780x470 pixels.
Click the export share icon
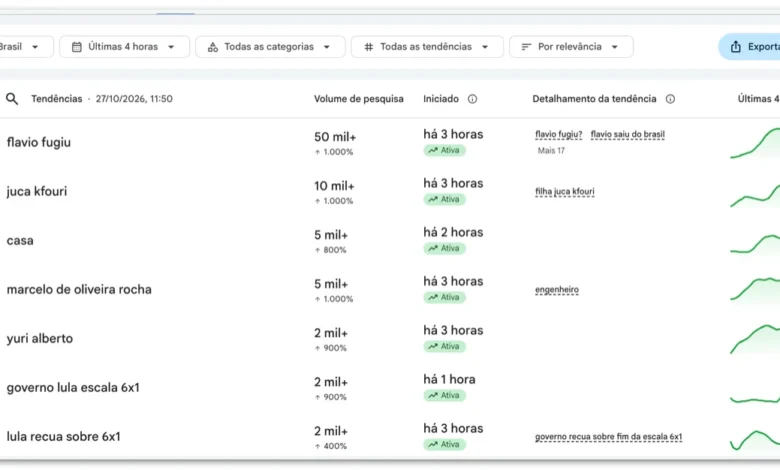coord(736,47)
